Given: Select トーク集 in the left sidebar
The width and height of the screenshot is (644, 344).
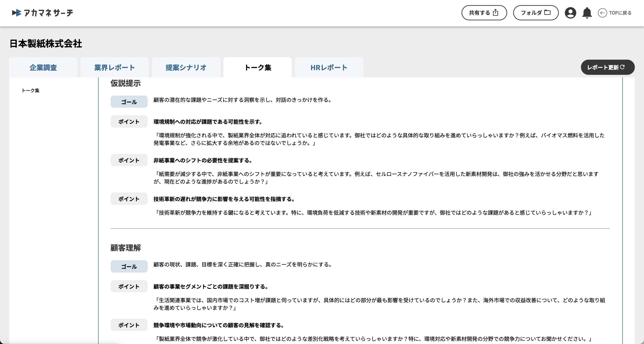Looking at the screenshot, I should (x=30, y=90).
